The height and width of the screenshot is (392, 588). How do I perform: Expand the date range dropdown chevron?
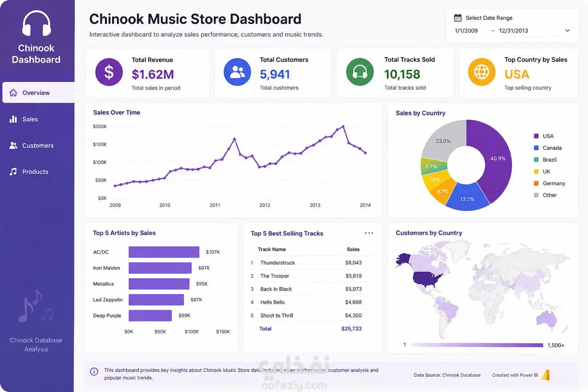[567, 31]
